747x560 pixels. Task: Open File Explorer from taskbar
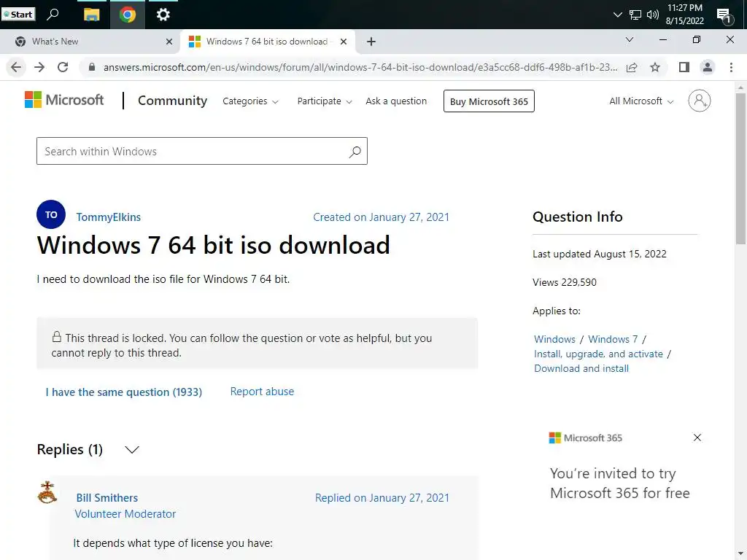point(91,15)
